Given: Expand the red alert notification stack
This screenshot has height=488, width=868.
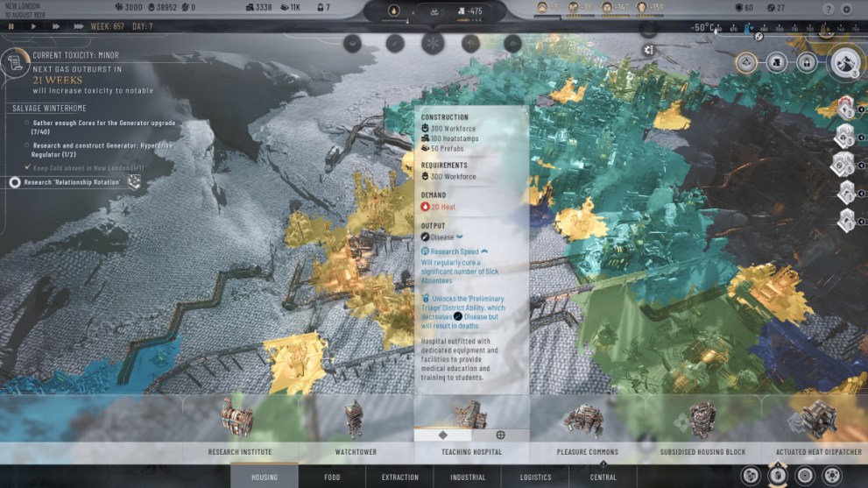Looking at the screenshot, I should click(844, 108).
